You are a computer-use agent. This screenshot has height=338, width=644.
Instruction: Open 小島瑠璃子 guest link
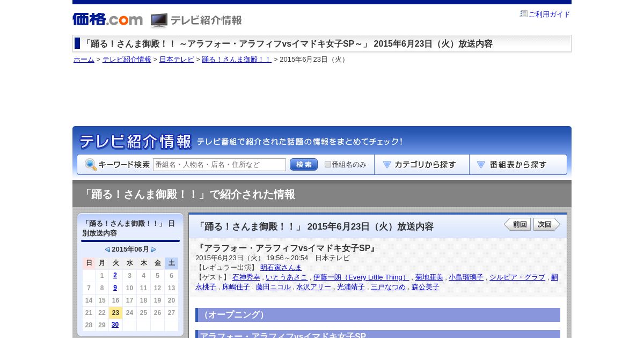click(x=466, y=277)
